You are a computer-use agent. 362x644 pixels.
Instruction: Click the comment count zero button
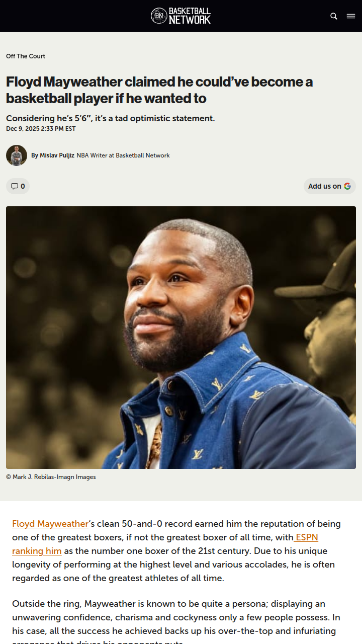(18, 186)
